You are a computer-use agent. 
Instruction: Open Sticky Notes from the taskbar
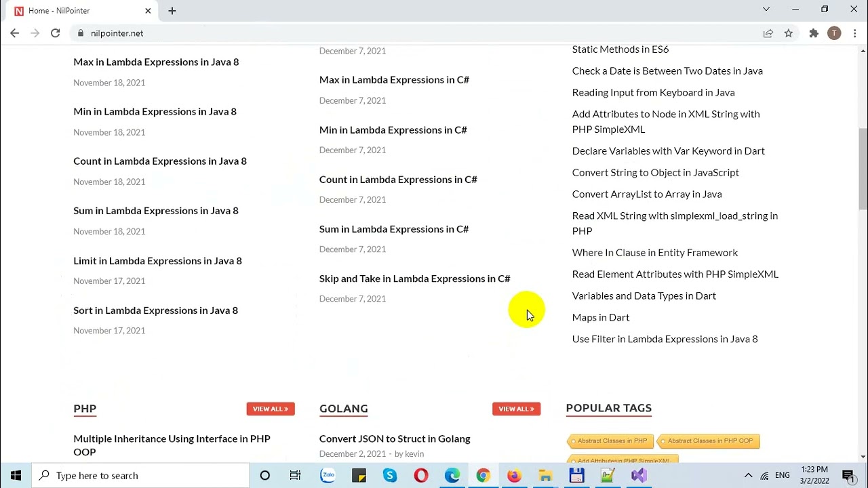coord(359,475)
